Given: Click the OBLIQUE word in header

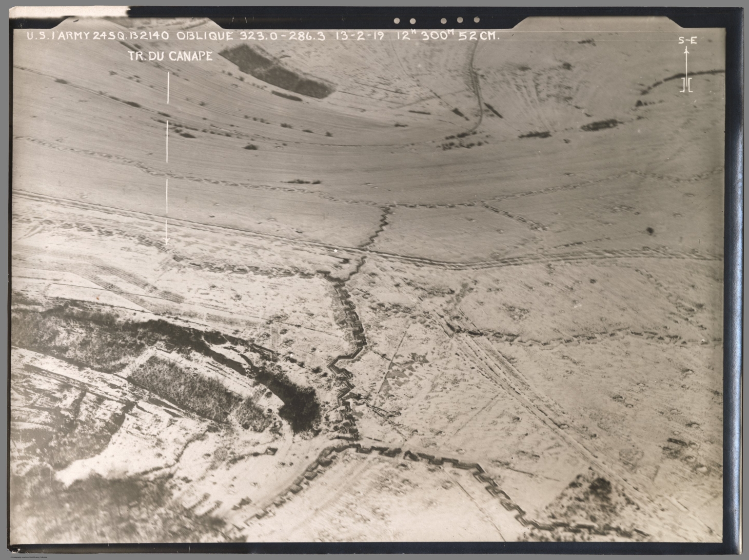Looking at the screenshot, I should (204, 36).
